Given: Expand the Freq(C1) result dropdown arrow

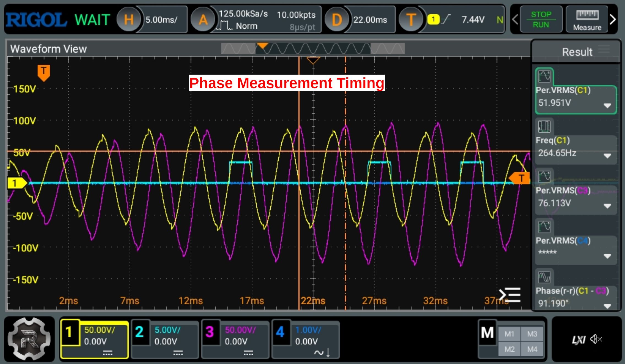Looking at the screenshot, I should 607,156.
